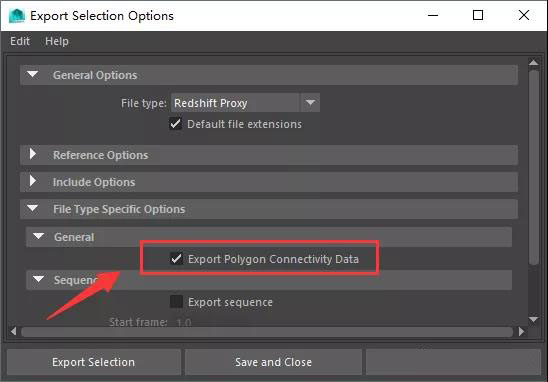
Task: Close the Export Selection Options dialog
Action: pos(524,15)
